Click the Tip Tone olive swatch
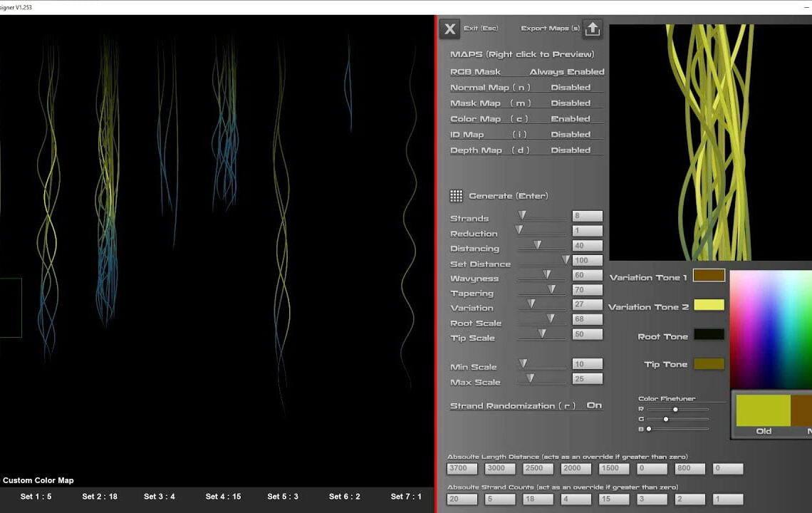This screenshot has width=812, height=513. 709,364
